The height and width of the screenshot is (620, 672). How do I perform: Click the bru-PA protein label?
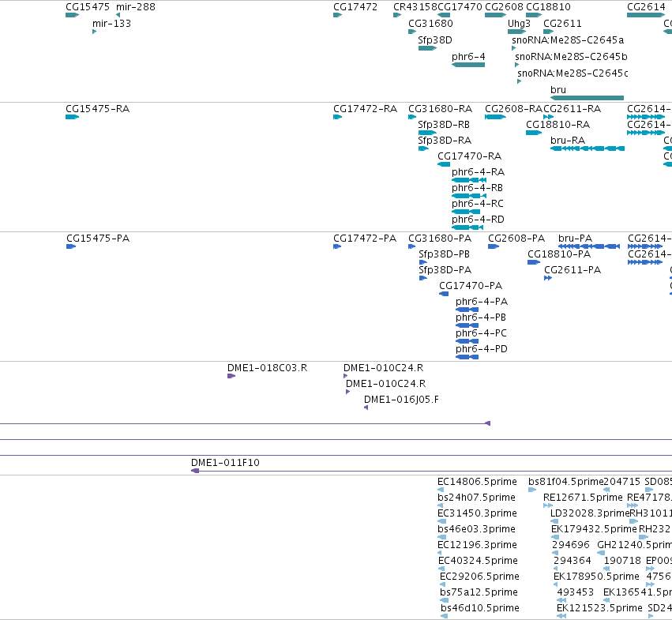(x=575, y=239)
